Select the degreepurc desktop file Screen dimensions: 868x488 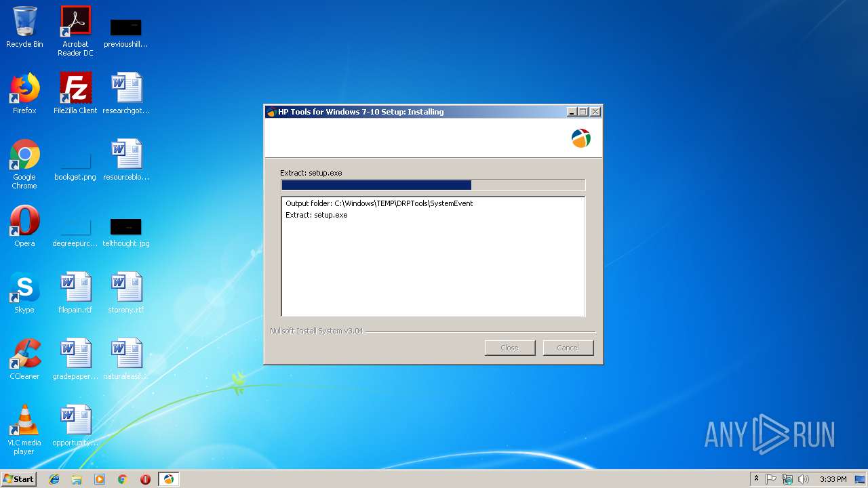point(75,232)
